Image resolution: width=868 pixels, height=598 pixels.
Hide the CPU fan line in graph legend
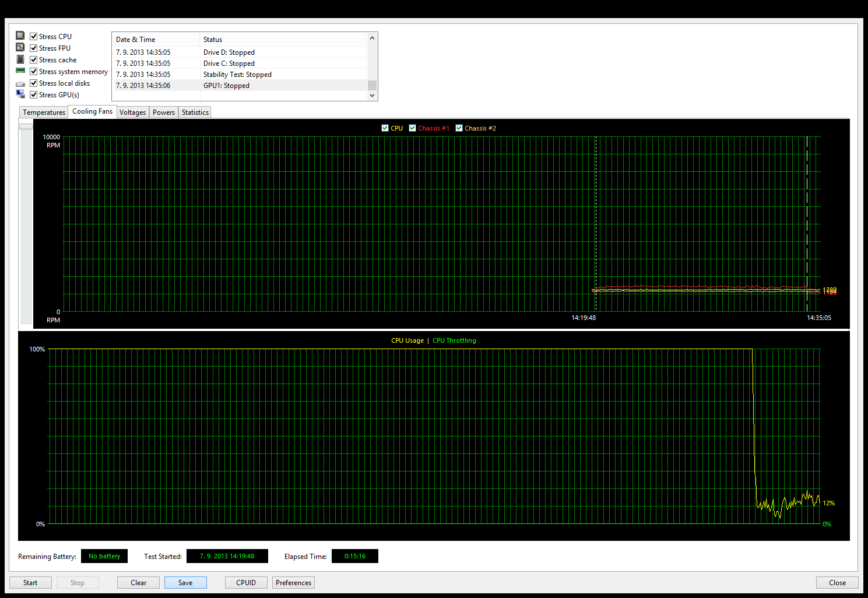(x=385, y=128)
